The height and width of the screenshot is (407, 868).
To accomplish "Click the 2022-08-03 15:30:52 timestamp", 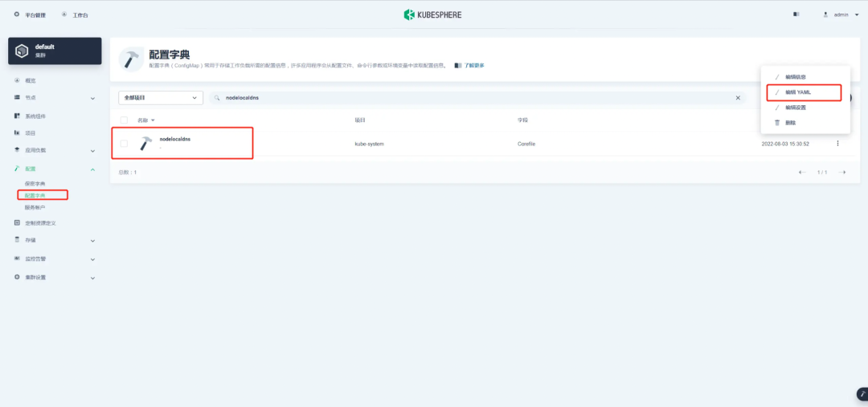I will [x=785, y=144].
